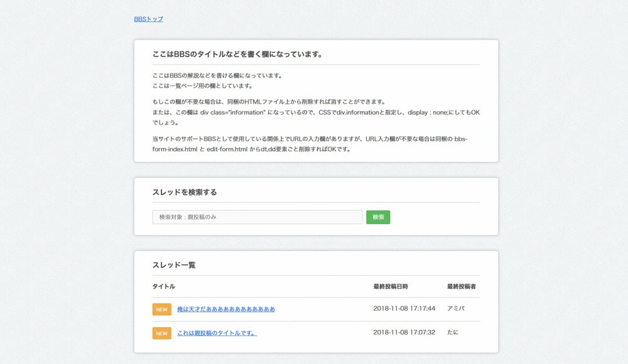Click NEW badge beside 俺は天才だ thread
The image size is (628, 364).
coord(162,309)
